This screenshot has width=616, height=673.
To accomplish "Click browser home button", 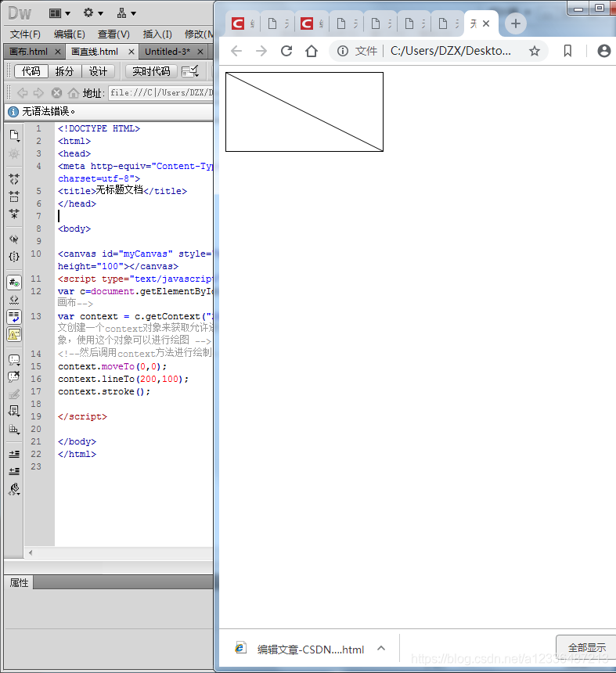I will pyautogui.click(x=312, y=51).
